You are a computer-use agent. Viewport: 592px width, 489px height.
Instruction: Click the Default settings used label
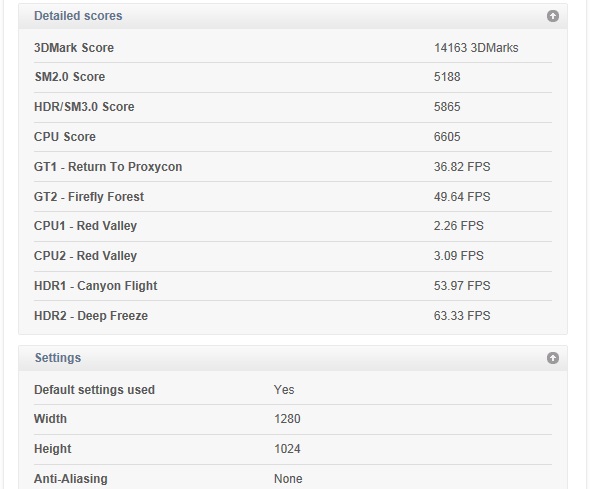(94, 390)
